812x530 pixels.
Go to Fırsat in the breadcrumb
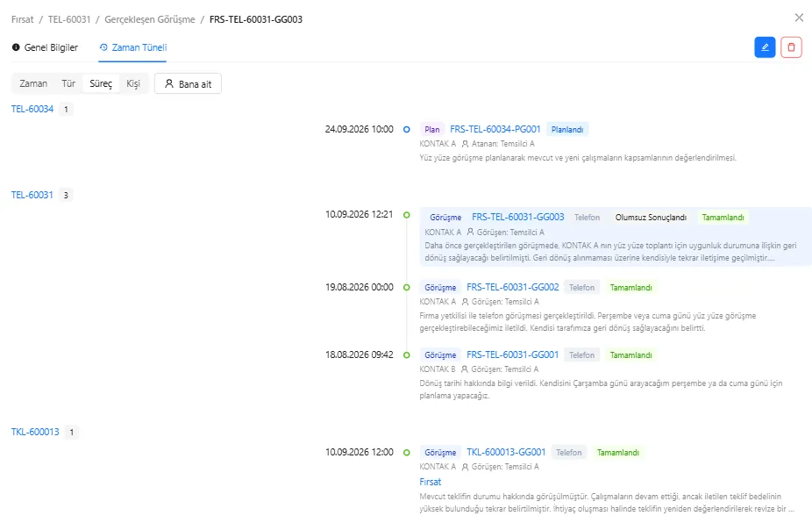point(22,19)
